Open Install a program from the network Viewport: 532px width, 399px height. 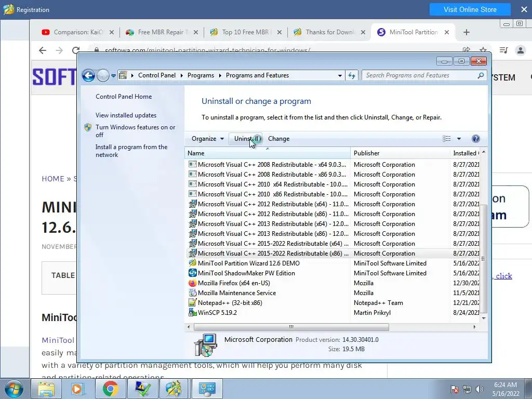coord(131,151)
